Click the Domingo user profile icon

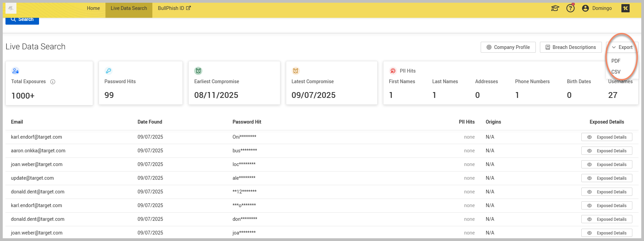[x=585, y=8]
